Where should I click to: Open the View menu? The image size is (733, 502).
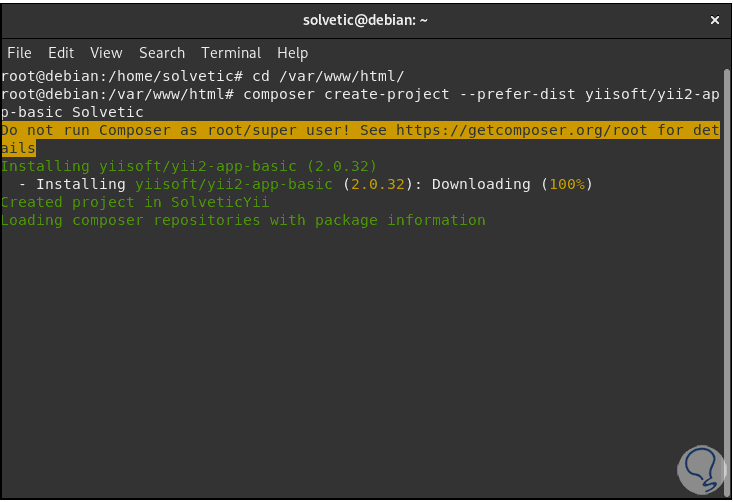pos(106,53)
